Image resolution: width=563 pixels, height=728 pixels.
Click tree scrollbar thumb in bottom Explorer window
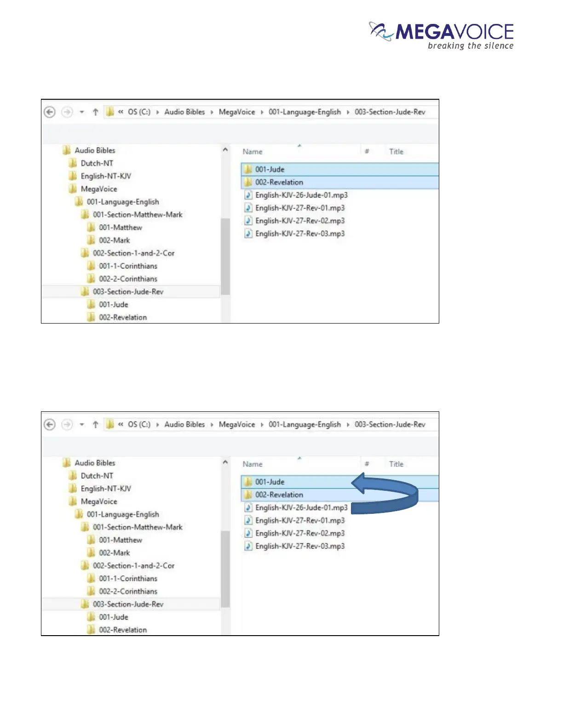tap(225, 569)
